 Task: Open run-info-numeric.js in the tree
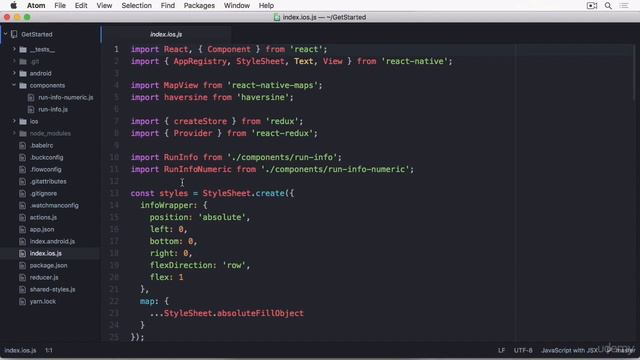66,97
